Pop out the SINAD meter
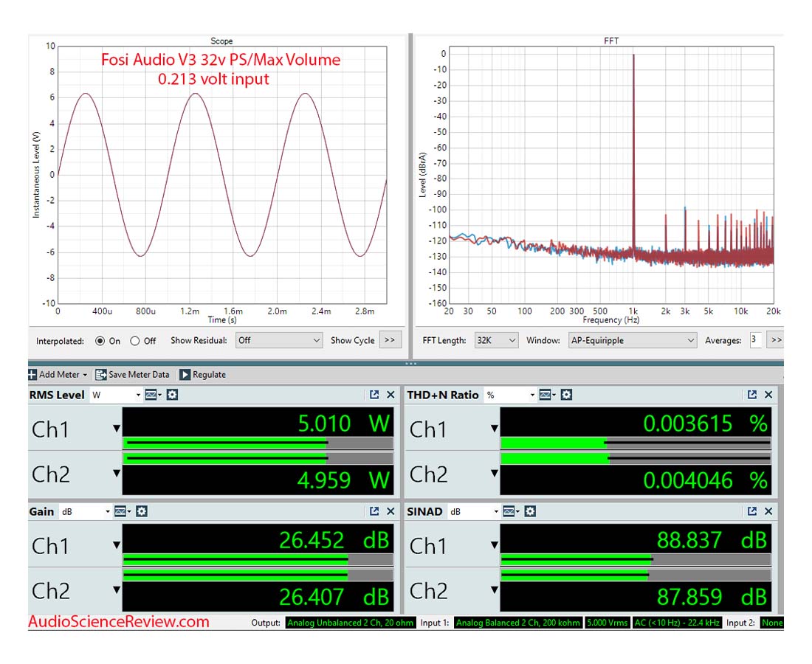 pyautogui.click(x=752, y=511)
